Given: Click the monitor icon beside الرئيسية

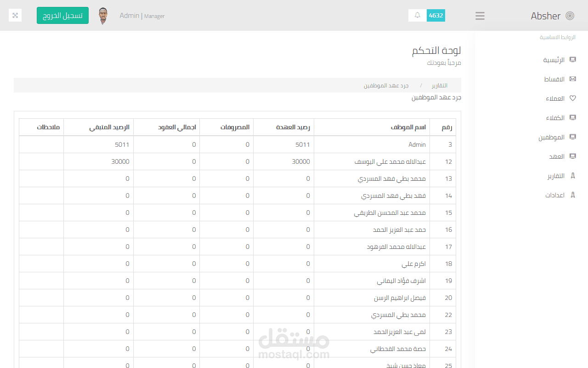Looking at the screenshot, I should tap(573, 59).
